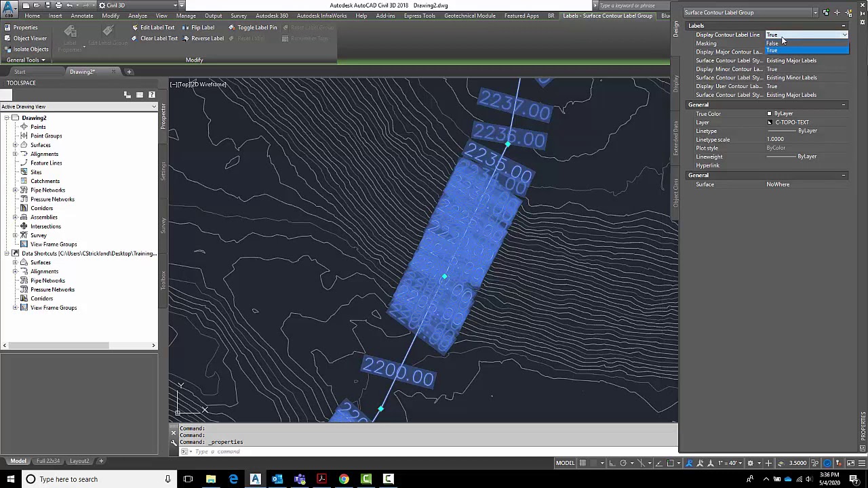Switch to Start file tab
Screen dimensions: 868x488
pyautogui.click(x=20, y=72)
